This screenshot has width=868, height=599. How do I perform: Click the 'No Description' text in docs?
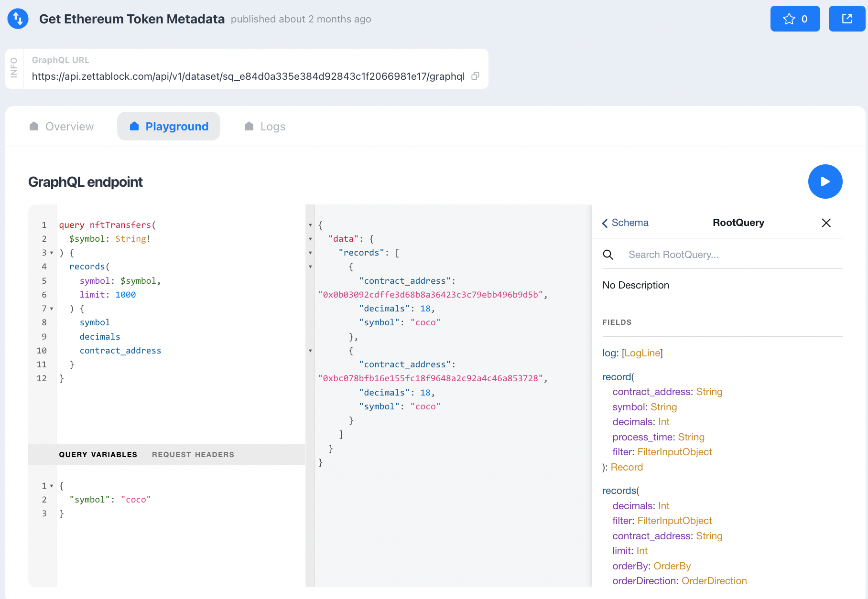coord(636,285)
